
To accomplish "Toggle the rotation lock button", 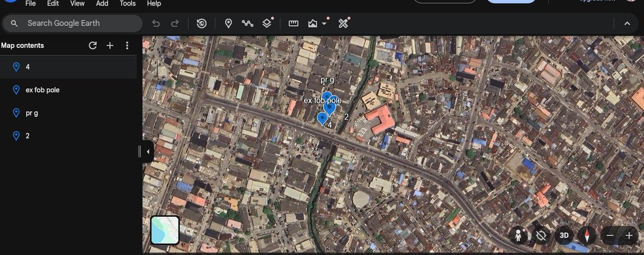I will coord(541,235).
